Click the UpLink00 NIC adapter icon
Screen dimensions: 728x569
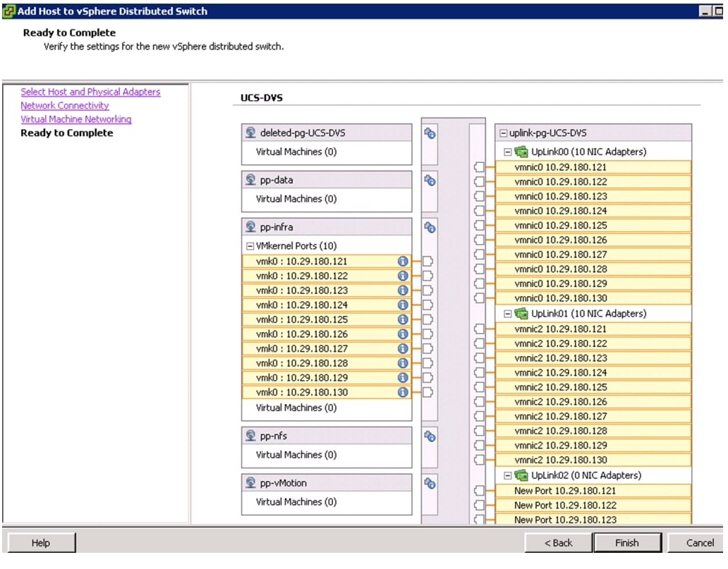521,152
